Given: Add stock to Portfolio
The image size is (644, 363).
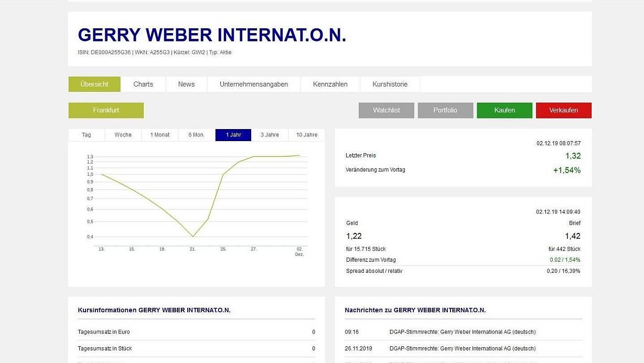Looking at the screenshot, I should [445, 110].
